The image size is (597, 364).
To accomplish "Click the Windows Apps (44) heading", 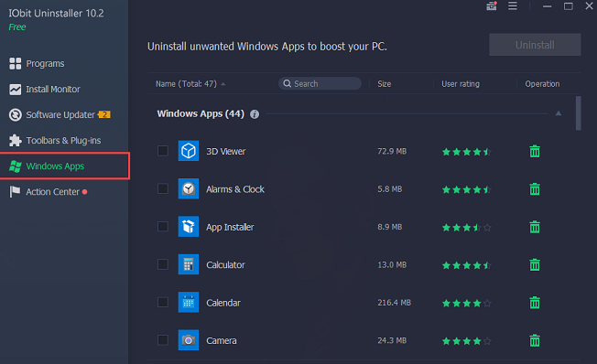I will coord(201,113).
